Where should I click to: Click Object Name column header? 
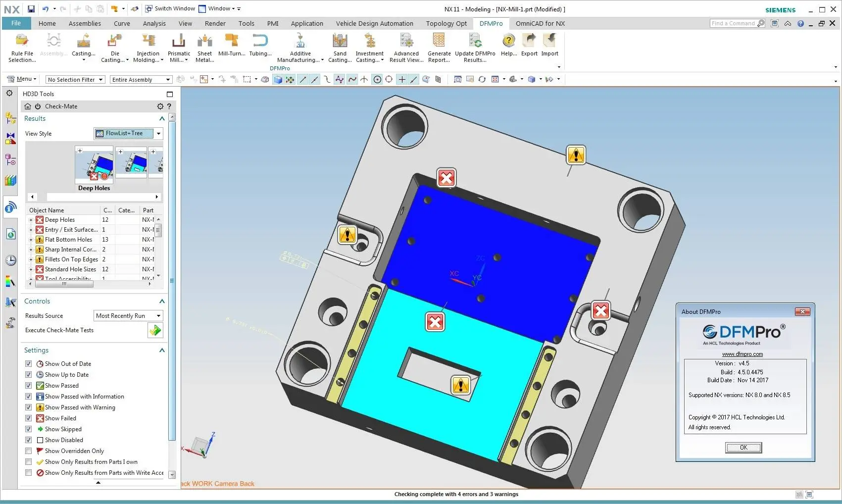(63, 210)
